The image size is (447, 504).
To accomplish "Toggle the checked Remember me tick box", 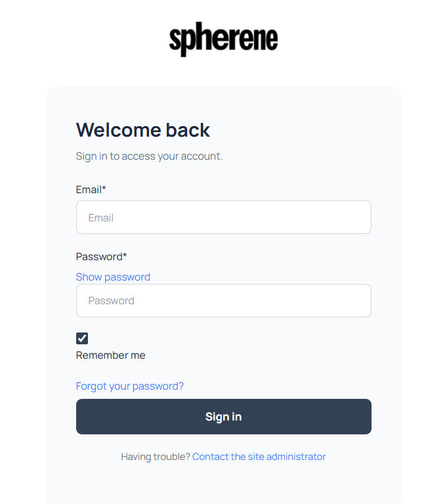I will [x=82, y=338].
